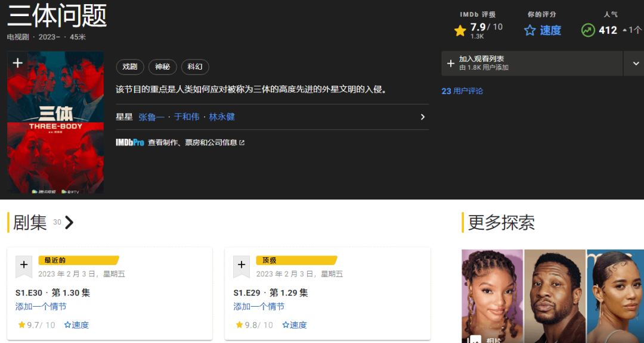The image size is (644, 343).
Task: Click 加入观看列表 button
Action: point(532,63)
